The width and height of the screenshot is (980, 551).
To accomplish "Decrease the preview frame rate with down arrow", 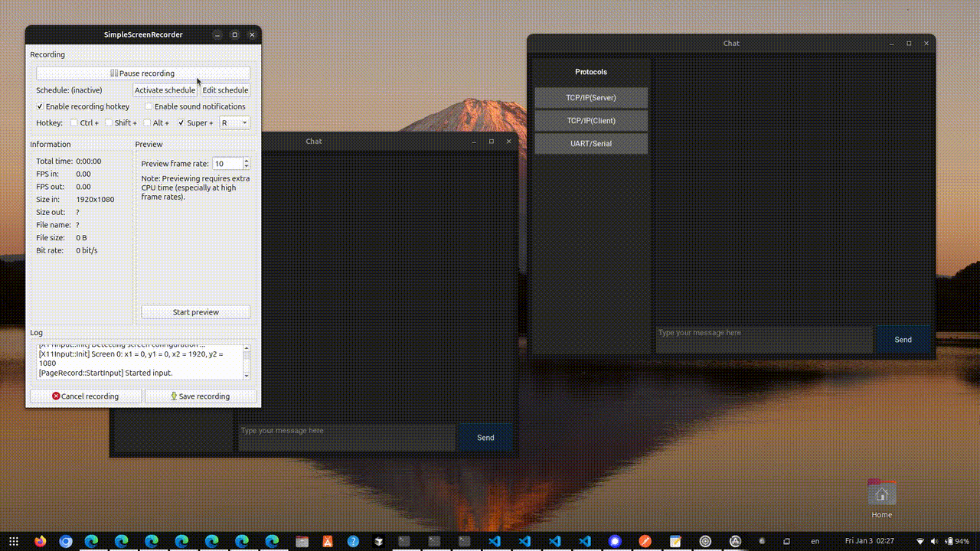I will coord(247,166).
